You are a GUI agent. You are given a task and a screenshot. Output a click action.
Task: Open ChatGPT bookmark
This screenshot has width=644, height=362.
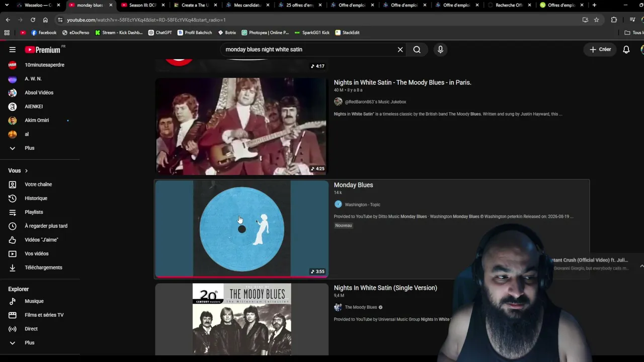coord(160,33)
